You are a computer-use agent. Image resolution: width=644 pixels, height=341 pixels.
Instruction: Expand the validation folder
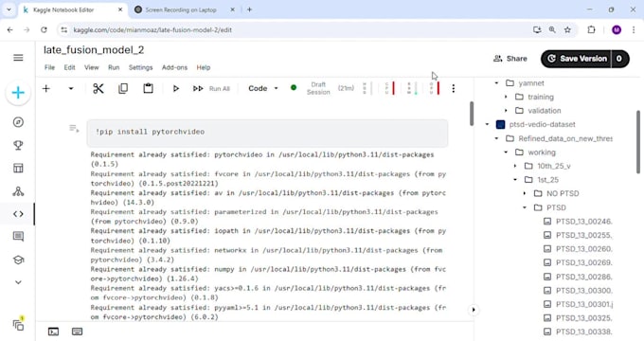tap(506, 111)
